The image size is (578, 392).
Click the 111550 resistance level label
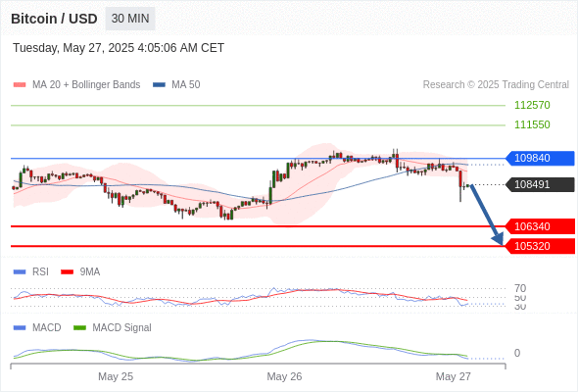point(532,124)
